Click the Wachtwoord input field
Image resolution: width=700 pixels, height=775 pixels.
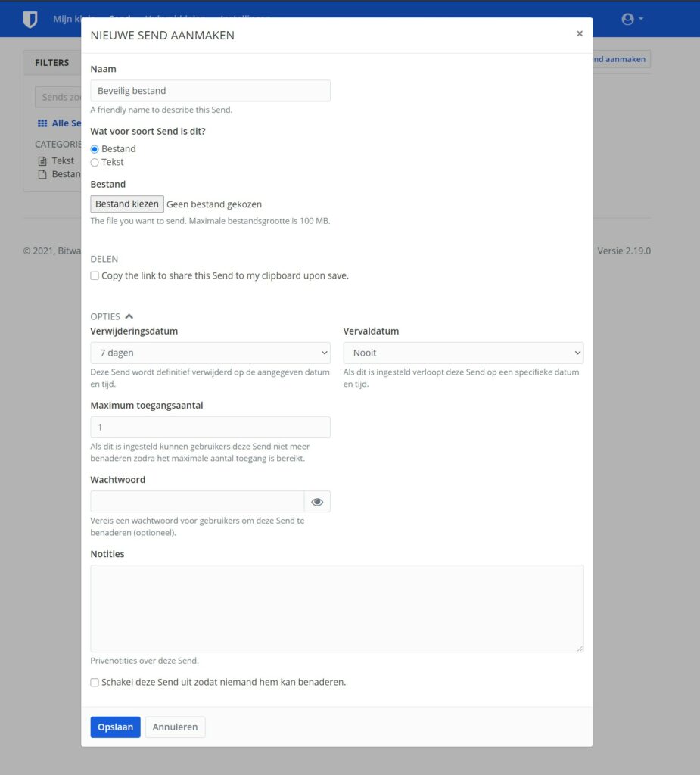(x=198, y=502)
